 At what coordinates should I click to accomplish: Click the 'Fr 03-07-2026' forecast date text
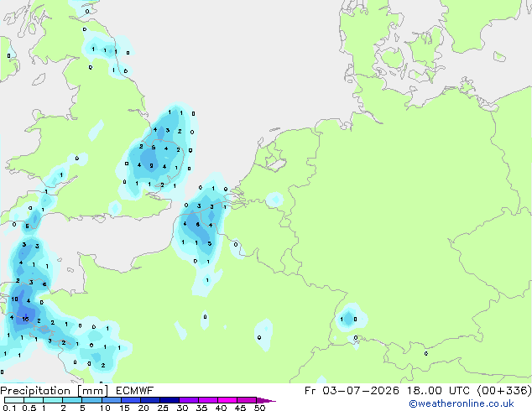(352, 391)
